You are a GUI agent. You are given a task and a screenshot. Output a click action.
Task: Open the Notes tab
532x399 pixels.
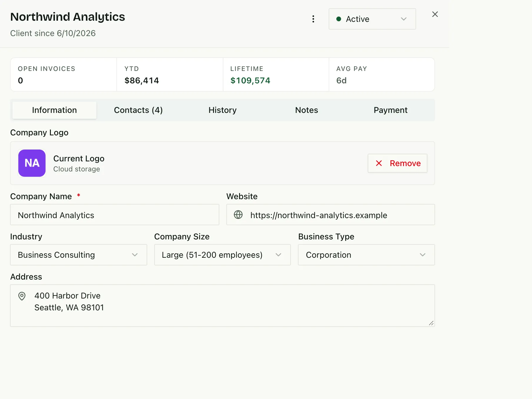(306, 110)
